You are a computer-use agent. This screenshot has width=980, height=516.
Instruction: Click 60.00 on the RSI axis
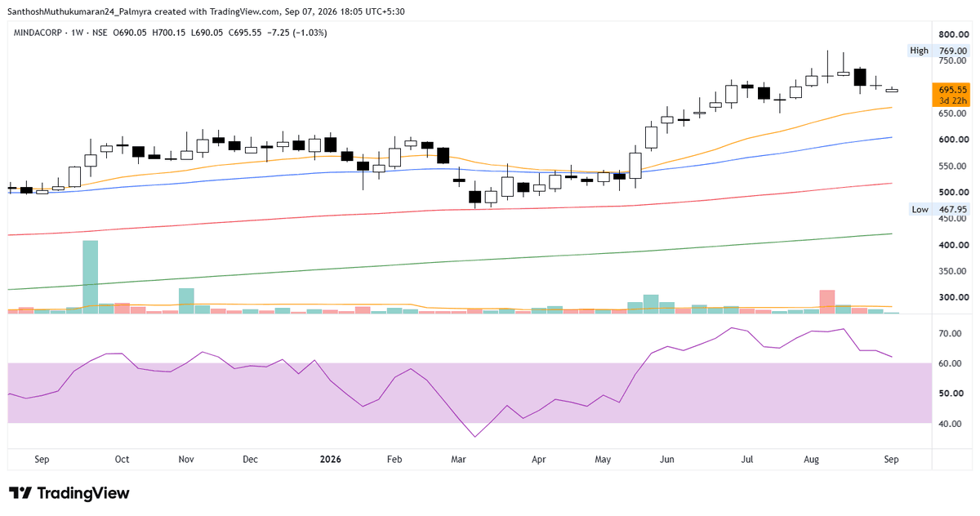click(x=951, y=363)
